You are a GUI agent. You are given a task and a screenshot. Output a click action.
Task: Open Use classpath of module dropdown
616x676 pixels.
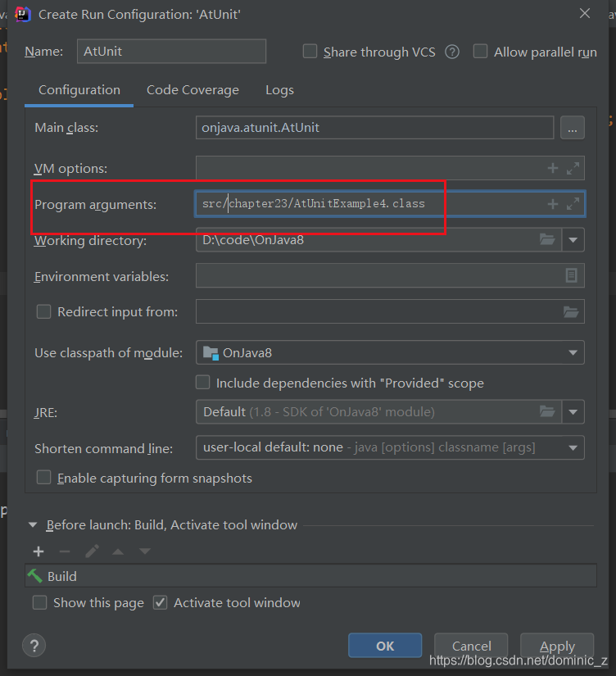(573, 352)
